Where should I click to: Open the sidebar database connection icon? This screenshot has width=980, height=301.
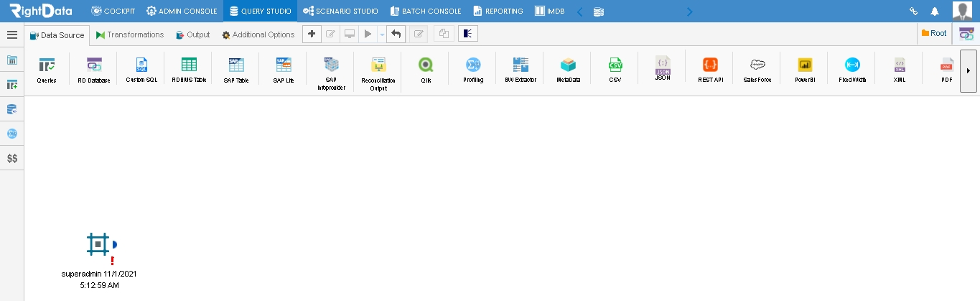pyautogui.click(x=12, y=109)
